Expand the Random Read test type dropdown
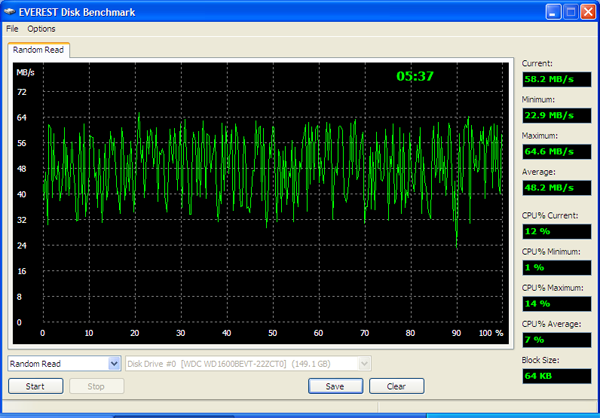Screen dimensions: 600x418 [114, 364]
